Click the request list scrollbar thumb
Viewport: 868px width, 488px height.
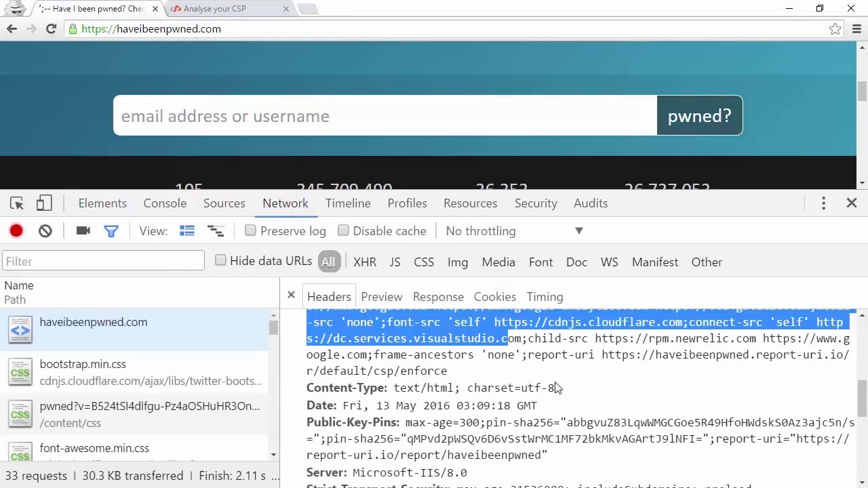click(273, 328)
